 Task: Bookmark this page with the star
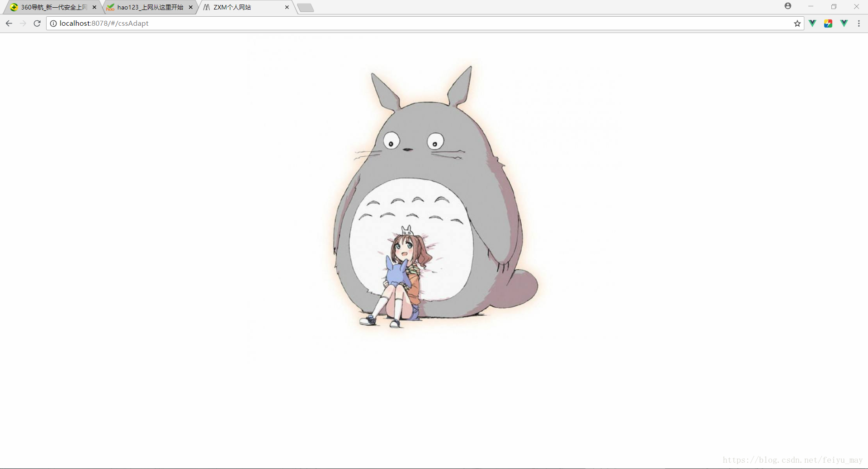pyautogui.click(x=797, y=23)
